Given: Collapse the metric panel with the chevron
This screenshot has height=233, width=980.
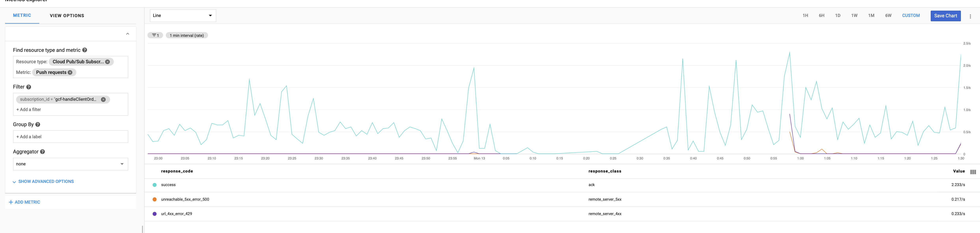Looking at the screenshot, I should coord(127,34).
